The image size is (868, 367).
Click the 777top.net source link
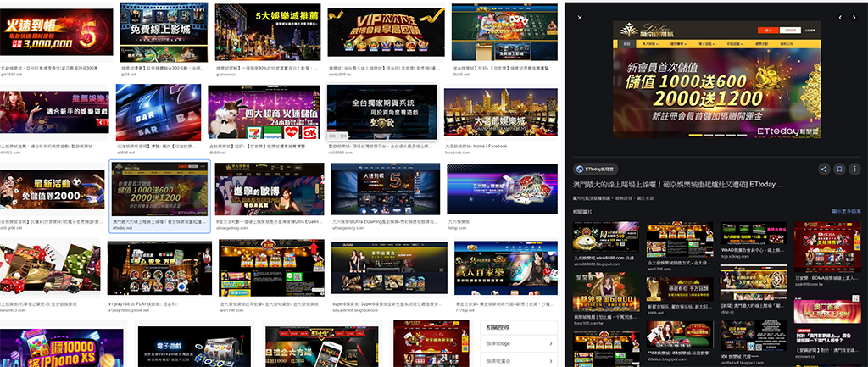click(x=464, y=310)
